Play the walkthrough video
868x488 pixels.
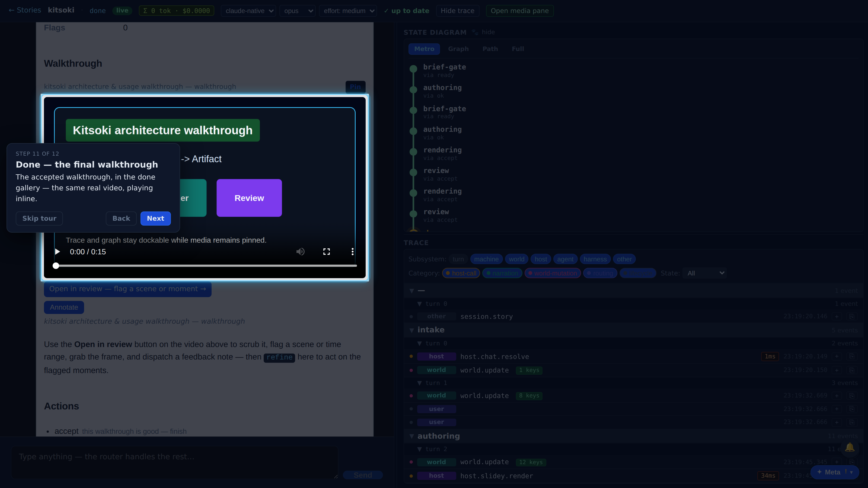pyautogui.click(x=57, y=252)
